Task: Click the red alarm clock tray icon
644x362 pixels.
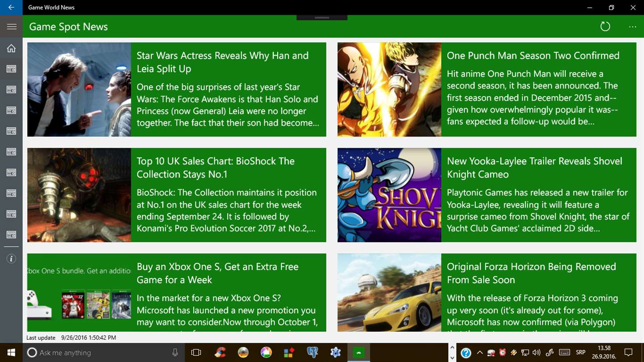Action: pyautogui.click(x=502, y=353)
